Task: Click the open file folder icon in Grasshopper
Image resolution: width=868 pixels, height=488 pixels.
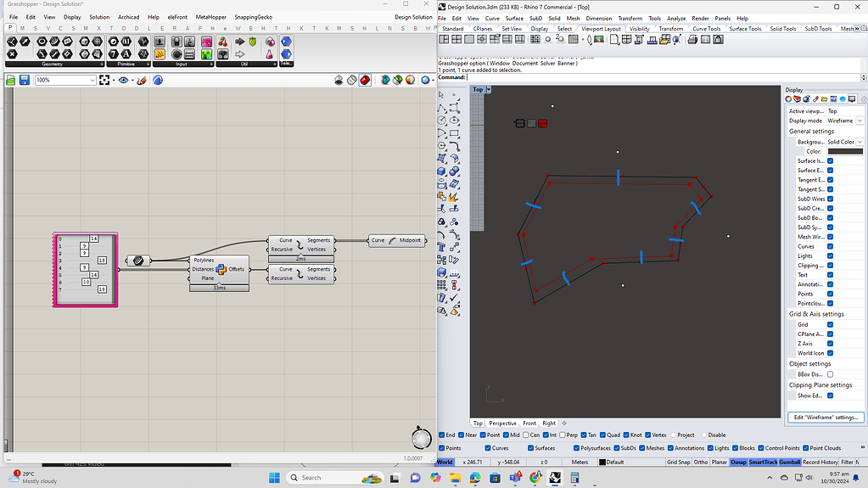Action: pyautogui.click(x=11, y=80)
